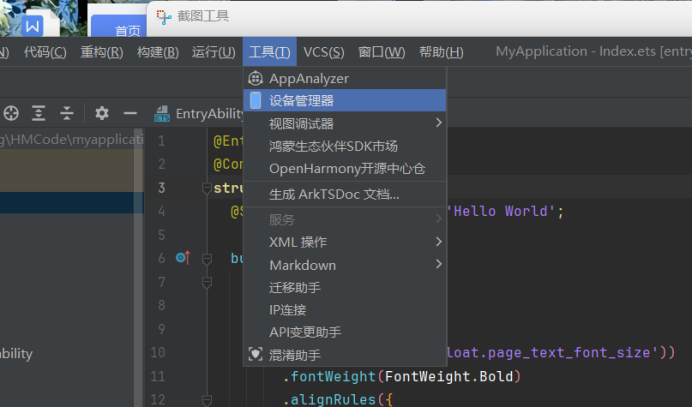Click the ETS file icon on EntryAbility tab

(162, 113)
